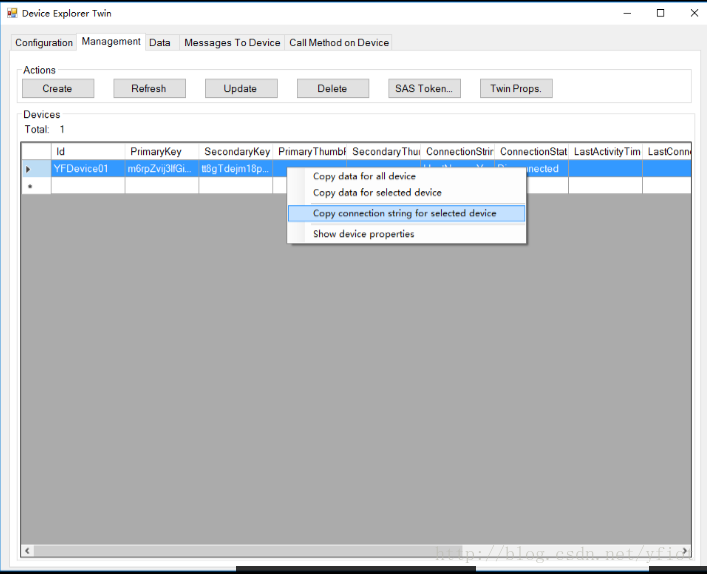This screenshot has width=707, height=574.
Task: Click the PrimaryKey column header
Action: pyautogui.click(x=162, y=152)
